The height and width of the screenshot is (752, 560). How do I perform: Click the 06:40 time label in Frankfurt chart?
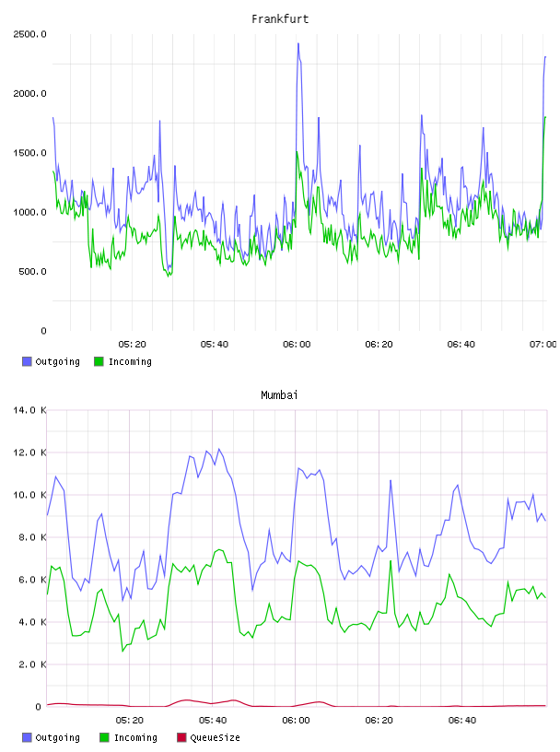pos(461,345)
